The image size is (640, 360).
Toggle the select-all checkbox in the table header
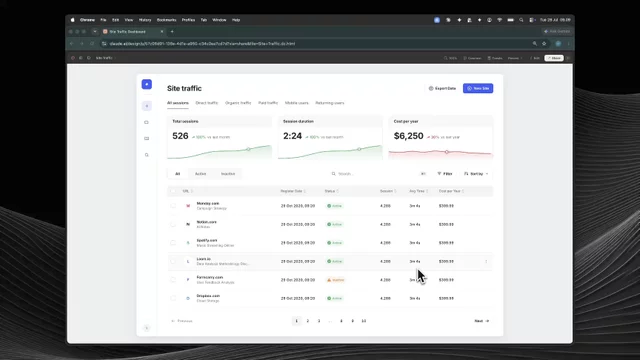click(173, 191)
